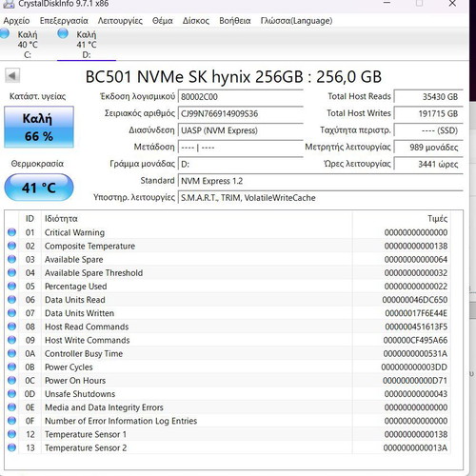Open the Θέμα menu
The image size is (476, 476).
[x=163, y=21]
